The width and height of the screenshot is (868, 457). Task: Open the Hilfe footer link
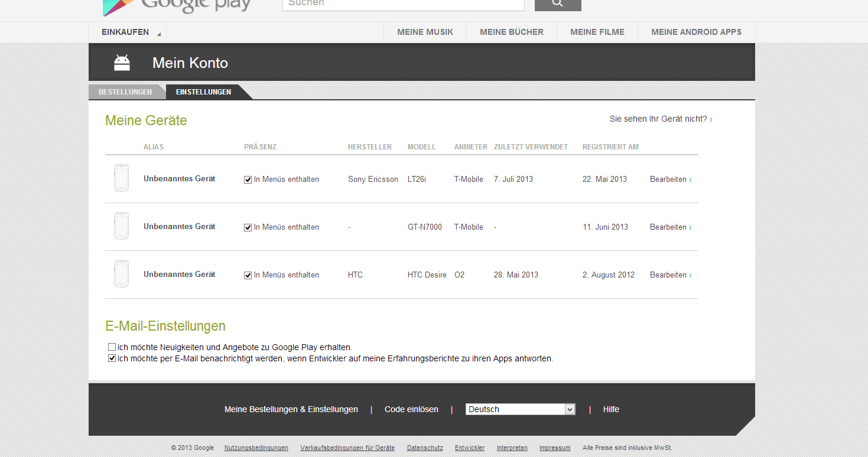point(611,409)
